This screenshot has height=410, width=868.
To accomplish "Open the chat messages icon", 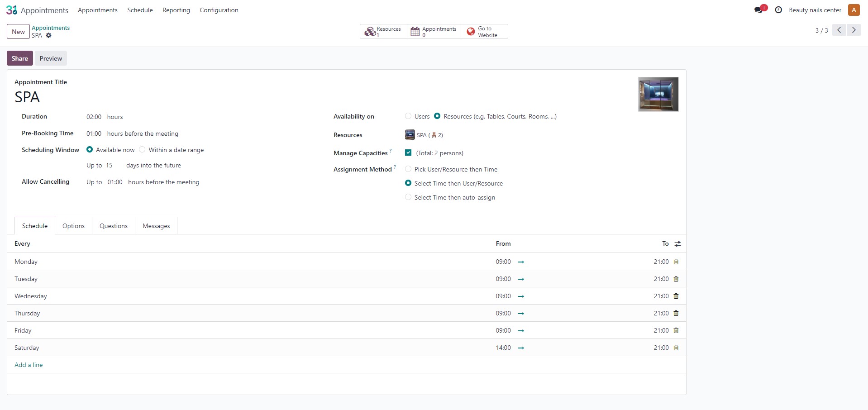I will coord(758,10).
